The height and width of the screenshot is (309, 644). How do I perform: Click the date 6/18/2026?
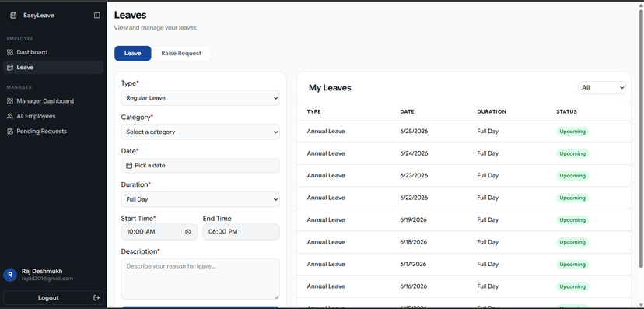coord(414,242)
